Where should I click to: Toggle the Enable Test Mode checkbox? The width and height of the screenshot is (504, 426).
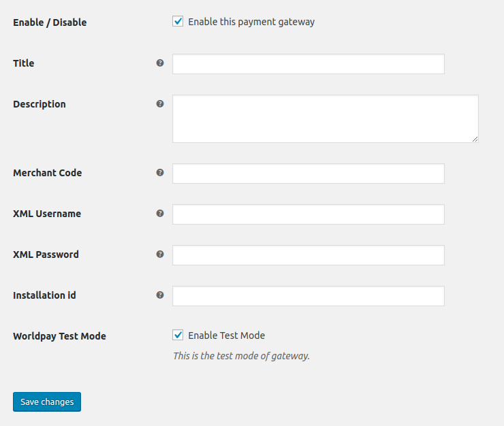click(178, 335)
